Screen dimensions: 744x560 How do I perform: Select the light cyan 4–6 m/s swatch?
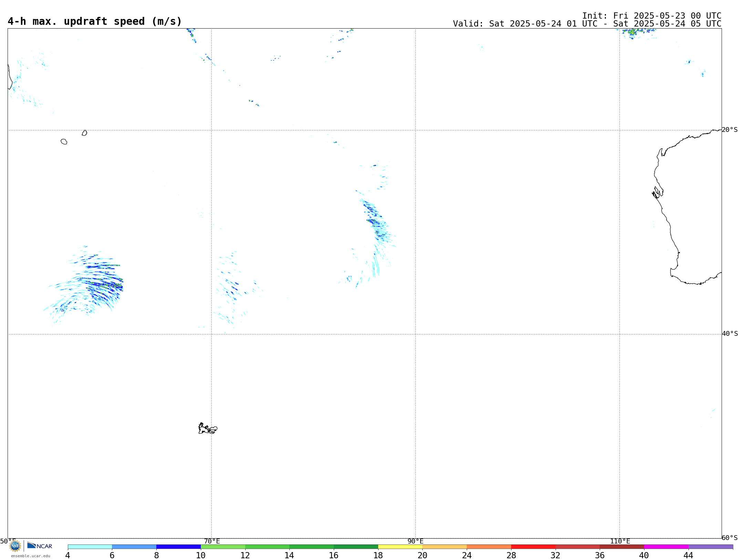pyautogui.click(x=90, y=547)
